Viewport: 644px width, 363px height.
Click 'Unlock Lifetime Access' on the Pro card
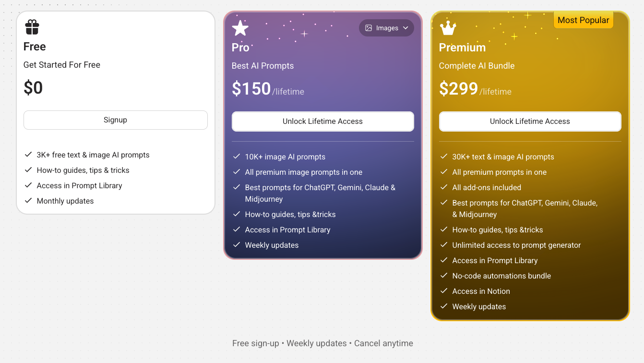pyautogui.click(x=322, y=121)
